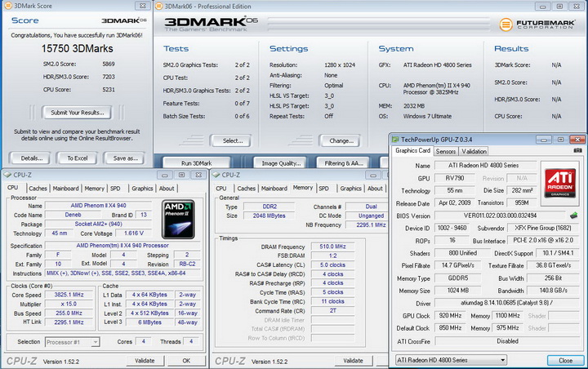Minimize the left CPU-Z window
Screen dimensions: 588x369
[x=165, y=176]
